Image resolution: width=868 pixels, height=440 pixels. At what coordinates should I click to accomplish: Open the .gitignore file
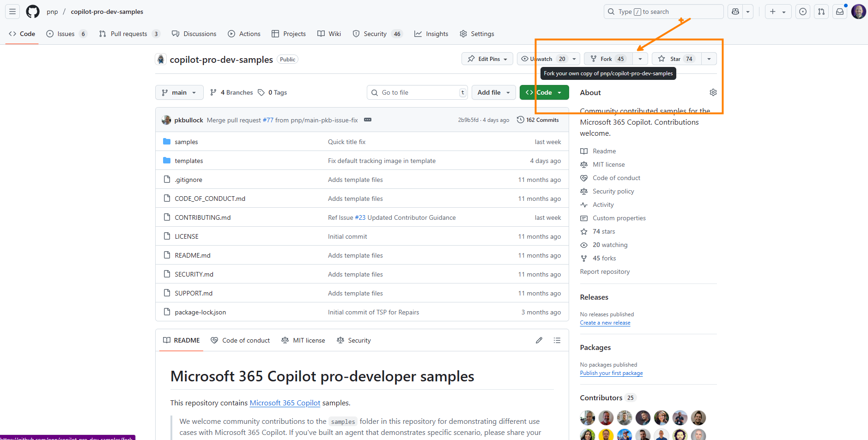click(x=188, y=180)
